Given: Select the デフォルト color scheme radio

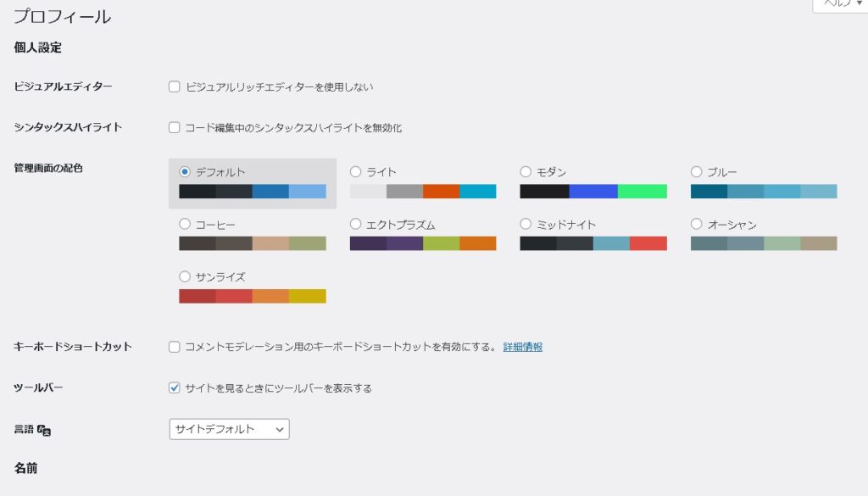Looking at the screenshot, I should (x=185, y=172).
